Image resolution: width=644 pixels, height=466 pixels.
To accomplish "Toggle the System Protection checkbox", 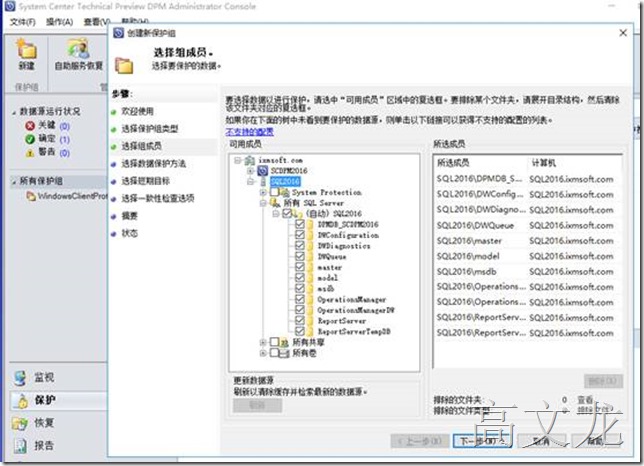I will click(274, 192).
